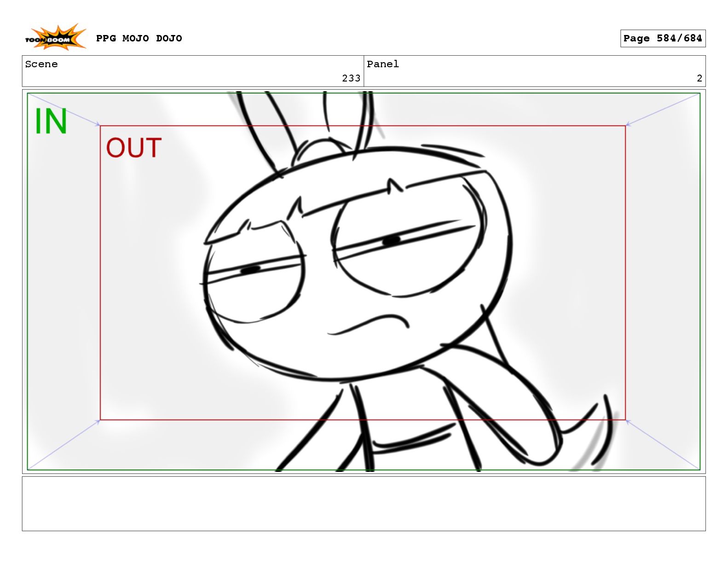The height and width of the screenshot is (564, 728).
Task: Click scene number '233'
Action: [351, 78]
